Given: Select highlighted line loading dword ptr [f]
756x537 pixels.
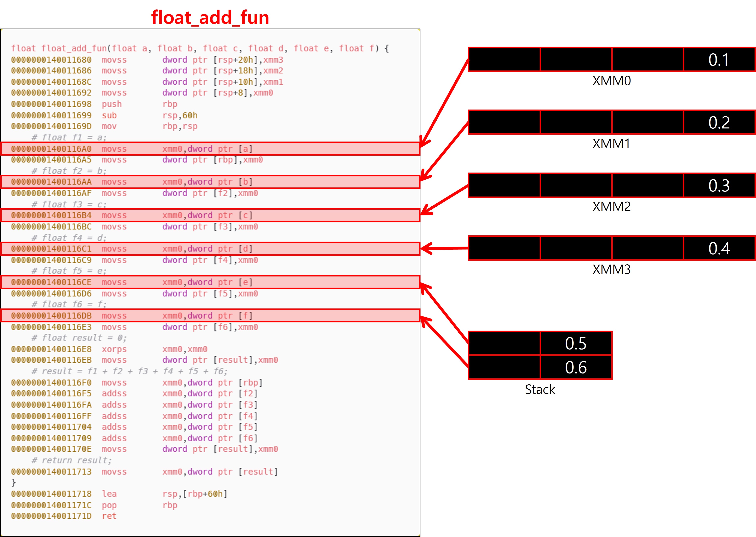Looking at the screenshot, I should click(x=210, y=316).
